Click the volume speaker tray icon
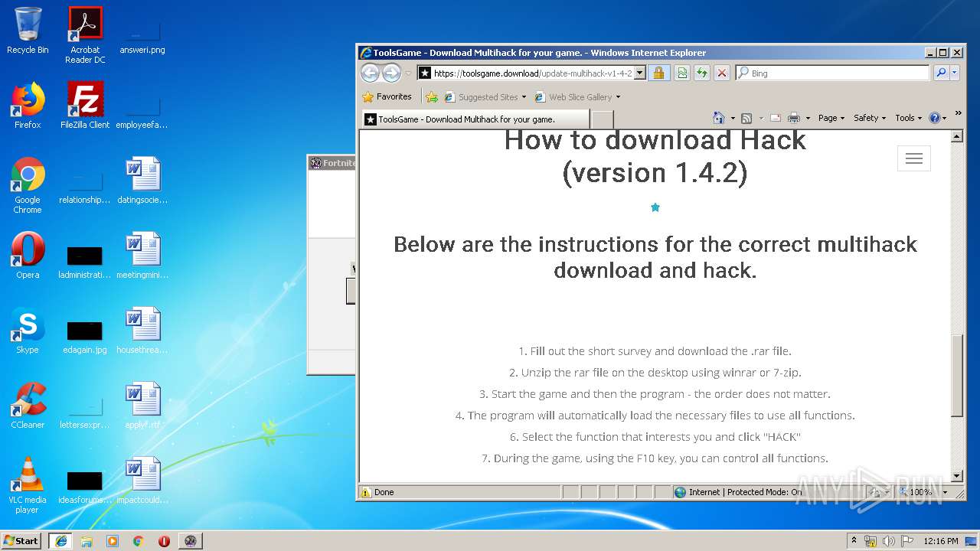Image resolution: width=980 pixels, height=551 pixels. point(889,541)
